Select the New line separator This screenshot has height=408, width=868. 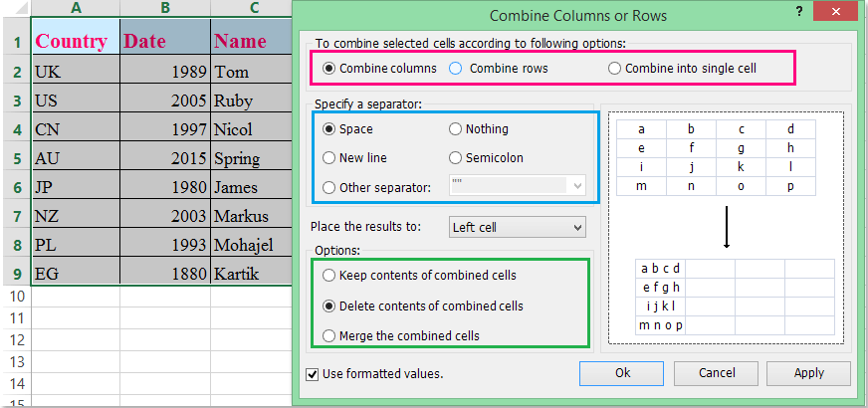click(x=329, y=157)
